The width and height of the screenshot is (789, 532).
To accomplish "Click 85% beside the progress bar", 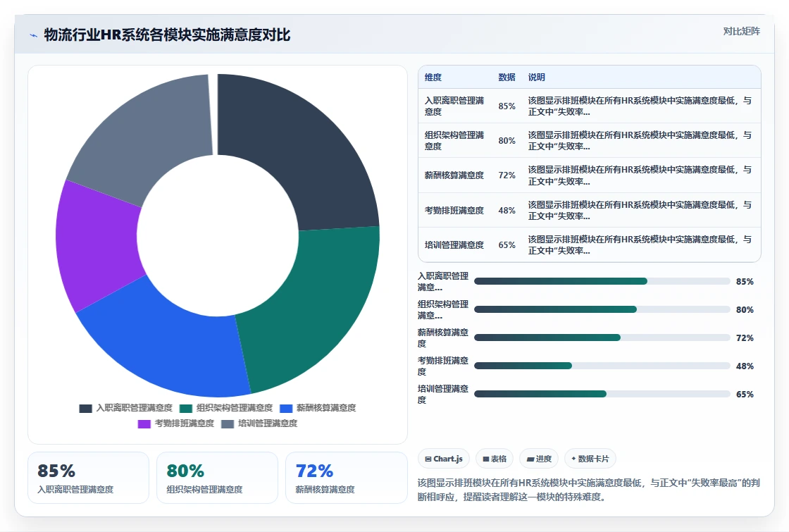I will [745, 282].
